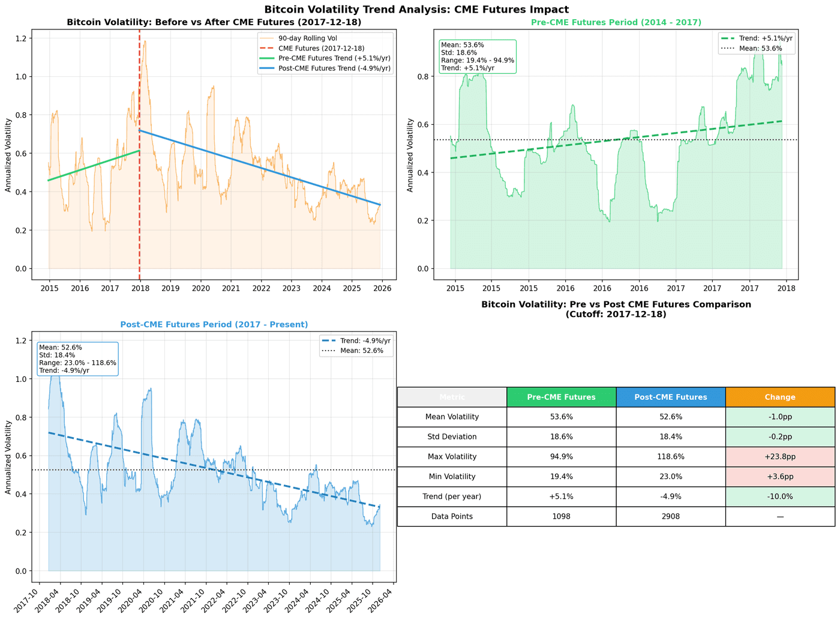This screenshot has height=619, width=840.
Task: Select the blue Post-CME Futures Trend legend line
Action: [268, 68]
